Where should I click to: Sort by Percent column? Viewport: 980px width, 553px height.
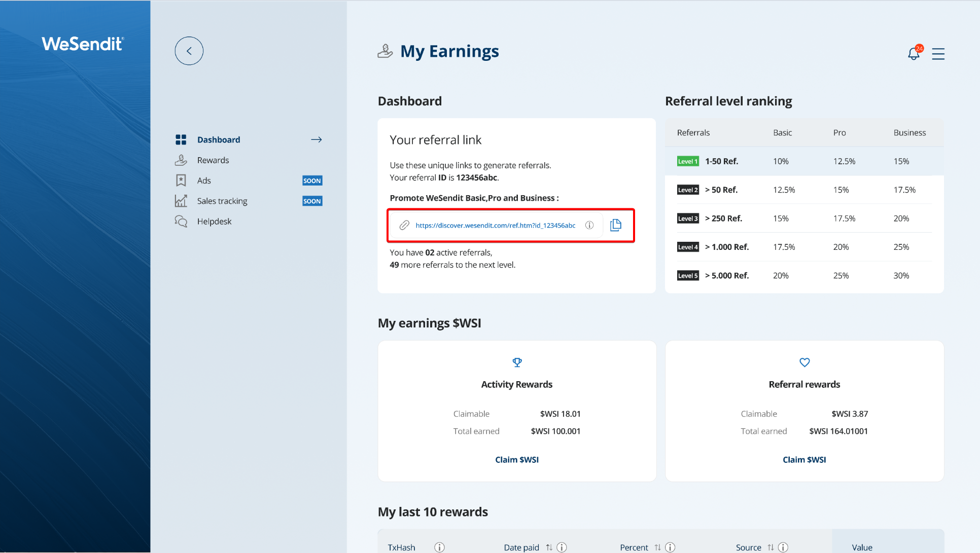tap(657, 547)
